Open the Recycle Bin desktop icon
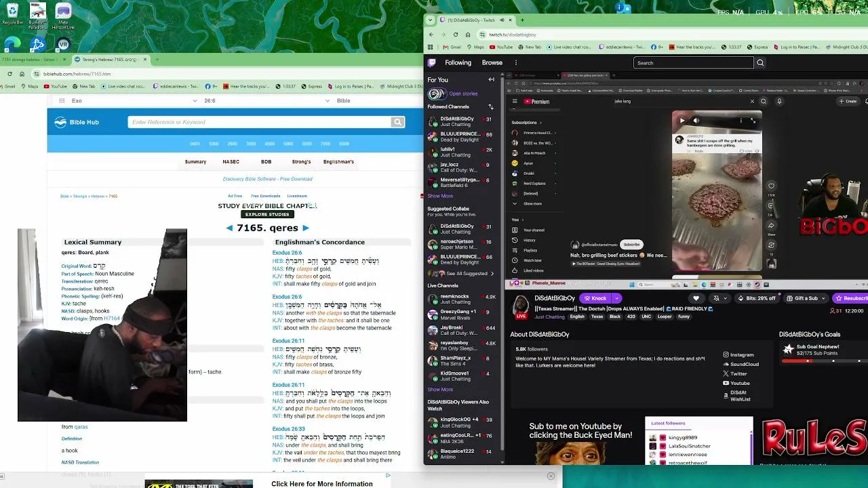 pyautogui.click(x=12, y=14)
